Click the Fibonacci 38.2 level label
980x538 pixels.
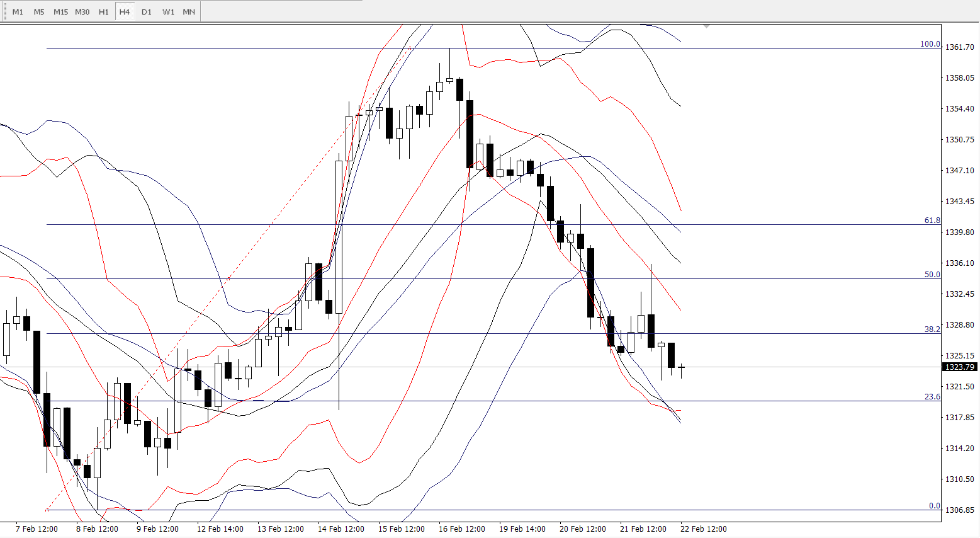click(x=932, y=329)
